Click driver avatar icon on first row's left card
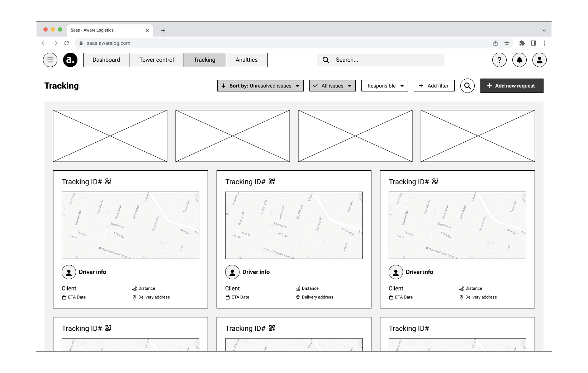 pyautogui.click(x=69, y=272)
